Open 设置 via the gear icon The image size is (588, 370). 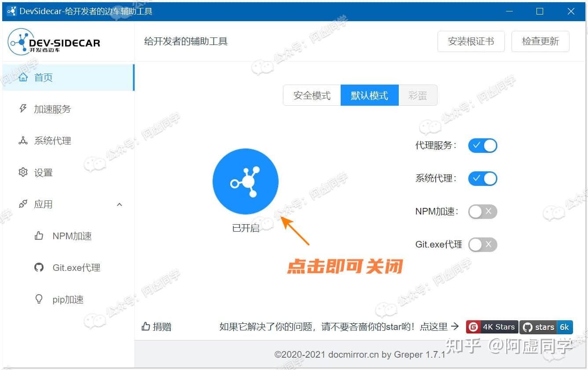[23, 172]
